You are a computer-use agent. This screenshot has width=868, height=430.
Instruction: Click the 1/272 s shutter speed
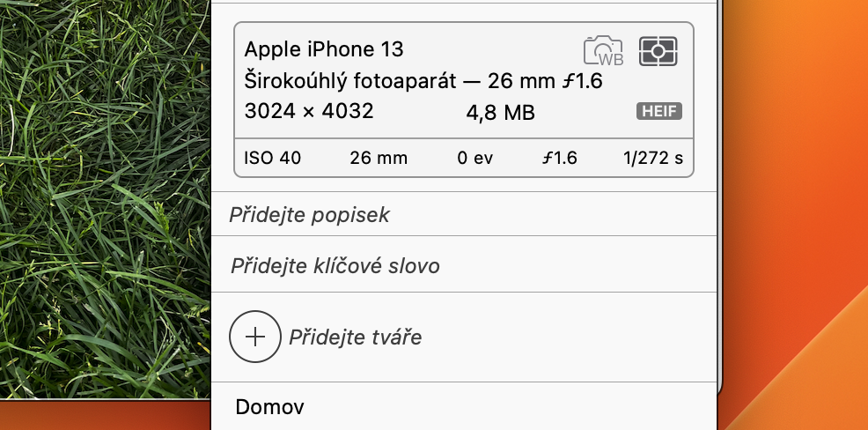tap(652, 159)
